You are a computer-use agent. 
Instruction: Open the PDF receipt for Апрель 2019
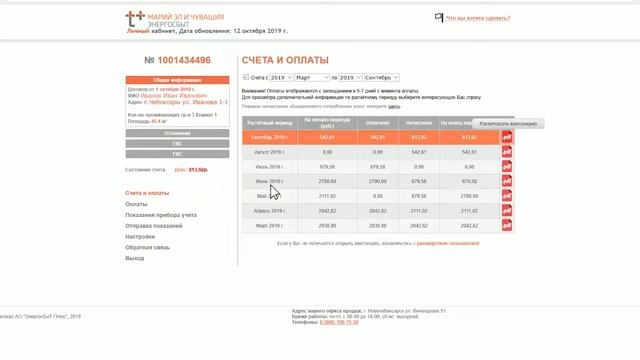[x=507, y=211]
